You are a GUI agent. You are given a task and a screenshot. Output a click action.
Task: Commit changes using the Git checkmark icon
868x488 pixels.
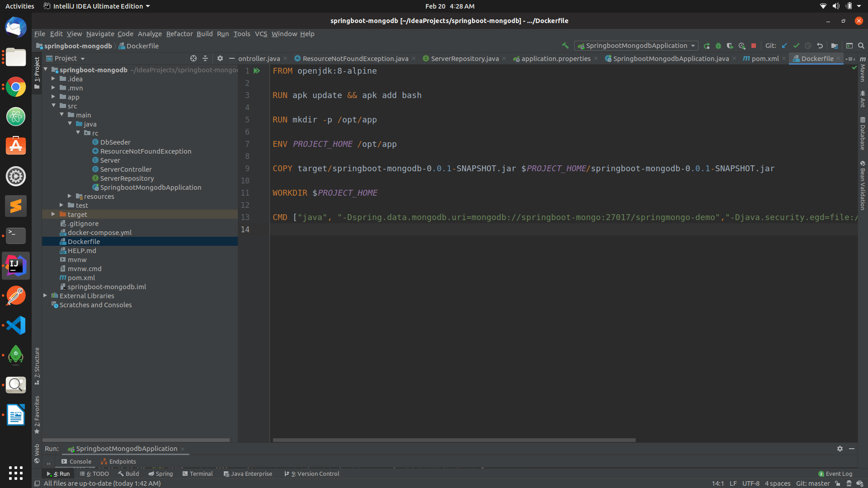[x=796, y=46]
